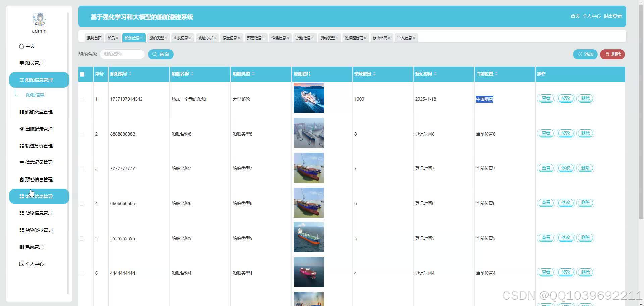Click the red 删除 button above the table
This screenshot has height=306, width=644.
(x=612, y=54)
